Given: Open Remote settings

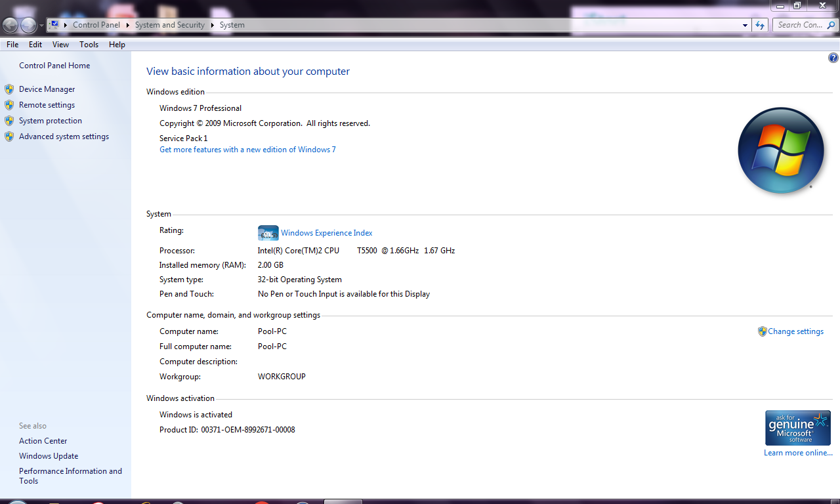Looking at the screenshot, I should [x=47, y=105].
